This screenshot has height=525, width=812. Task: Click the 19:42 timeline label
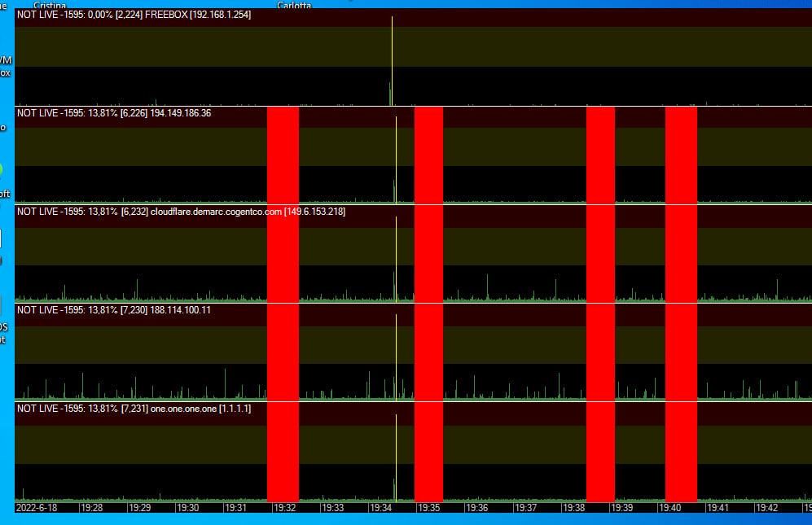(x=766, y=507)
